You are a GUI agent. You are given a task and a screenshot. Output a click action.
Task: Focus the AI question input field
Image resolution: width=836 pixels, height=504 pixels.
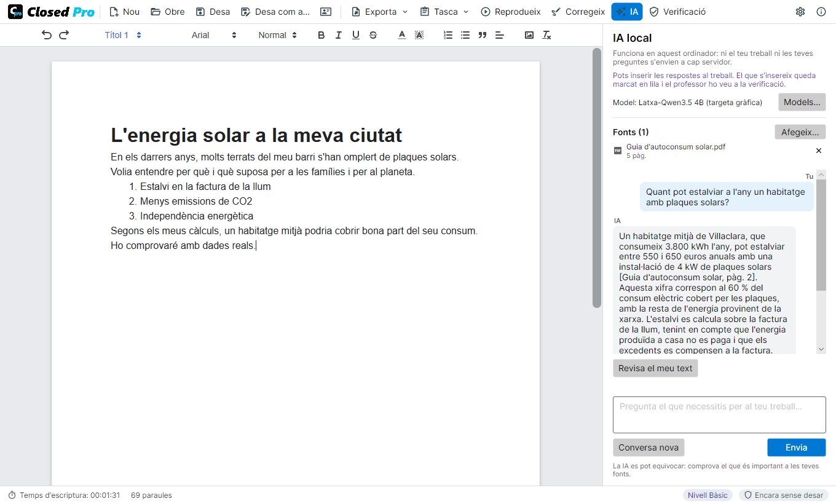[x=719, y=415]
